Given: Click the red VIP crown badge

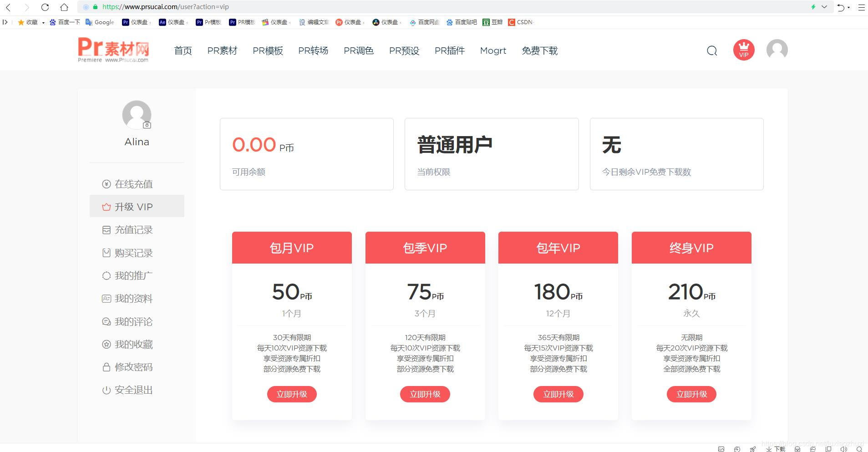Looking at the screenshot, I should 744,50.
